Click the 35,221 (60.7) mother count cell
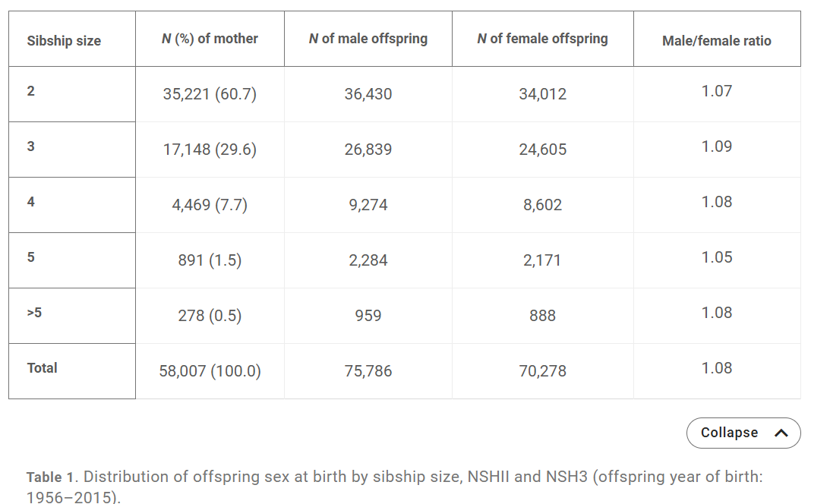Screen dimensions: 830x504 pyautogui.click(x=210, y=94)
